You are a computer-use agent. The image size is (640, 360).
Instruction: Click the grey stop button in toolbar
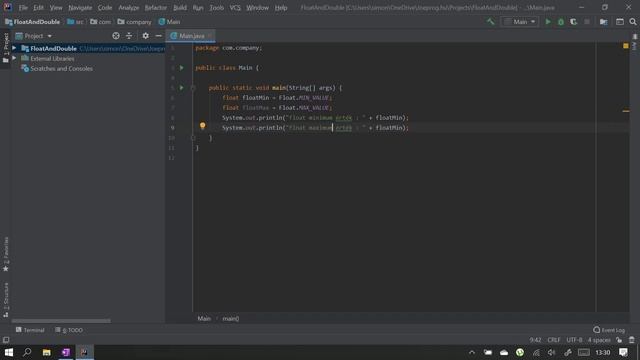click(587, 22)
